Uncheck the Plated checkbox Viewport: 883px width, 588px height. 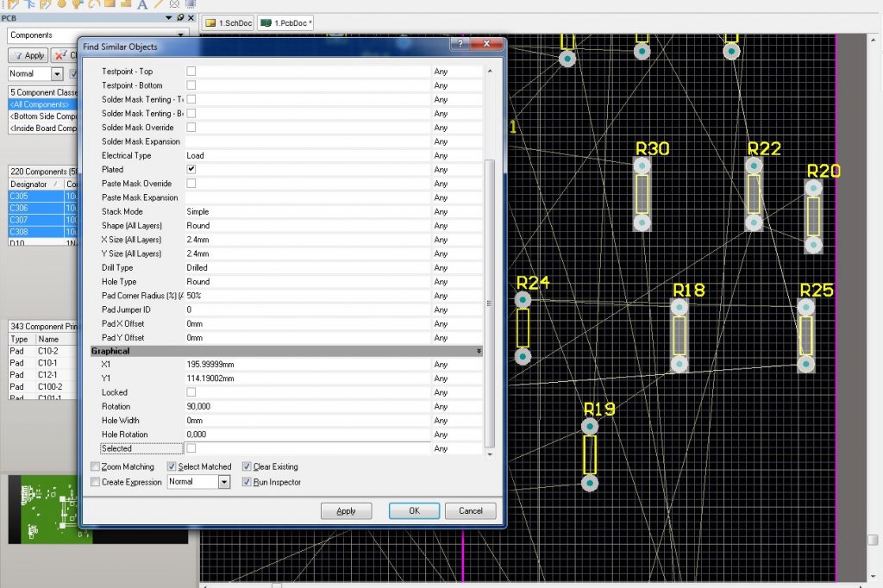point(191,169)
